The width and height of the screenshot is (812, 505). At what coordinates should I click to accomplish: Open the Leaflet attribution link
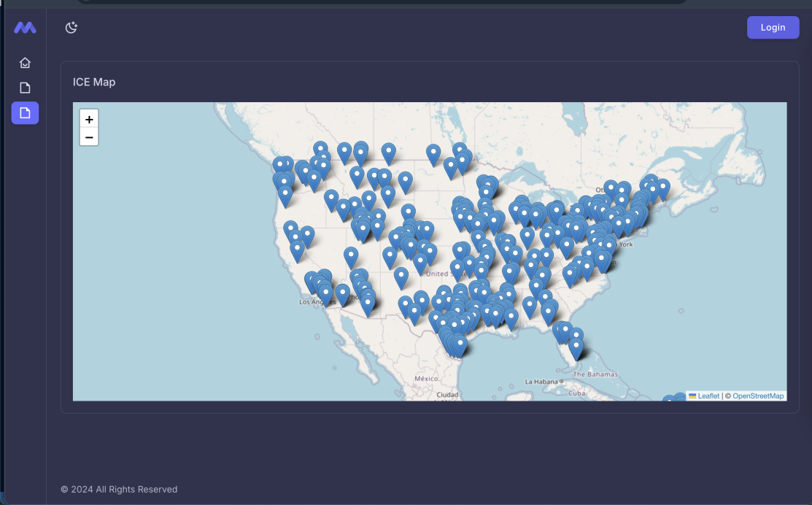click(704, 396)
